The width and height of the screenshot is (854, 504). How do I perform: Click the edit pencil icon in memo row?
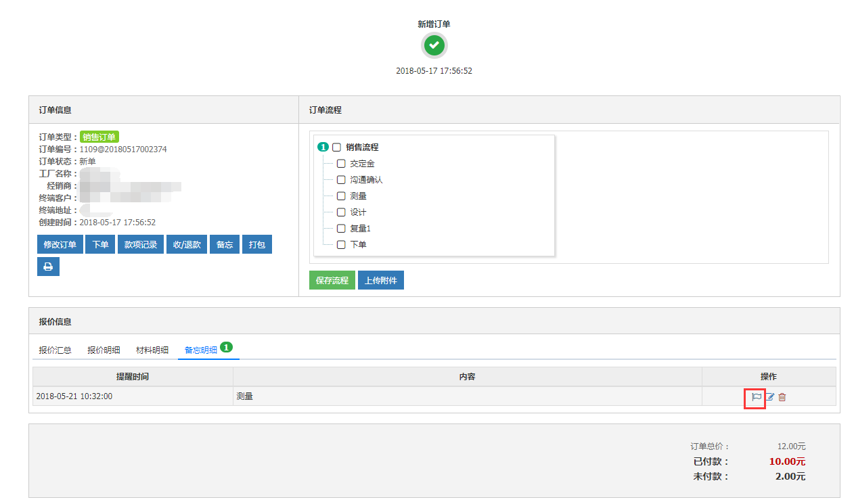tap(770, 397)
